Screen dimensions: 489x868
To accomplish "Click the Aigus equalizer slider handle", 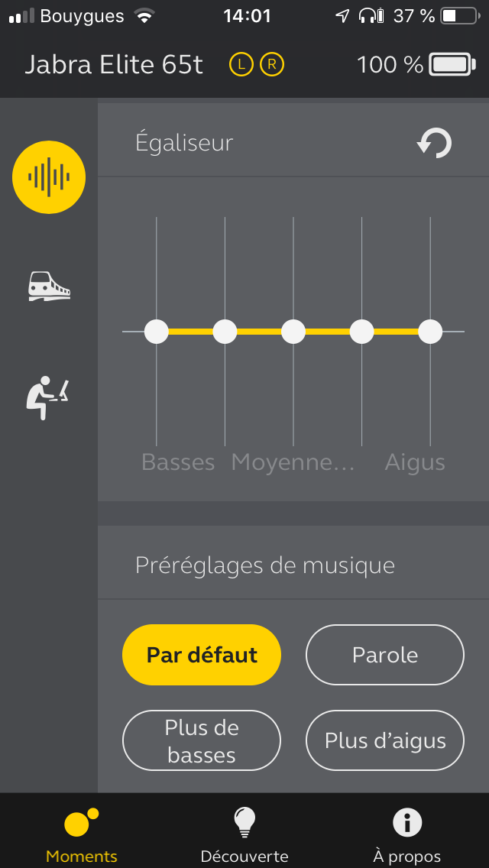I will [430, 332].
